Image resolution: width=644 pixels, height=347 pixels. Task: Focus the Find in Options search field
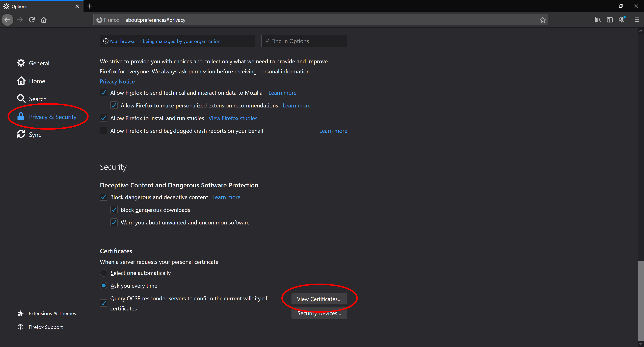coord(304,41)
